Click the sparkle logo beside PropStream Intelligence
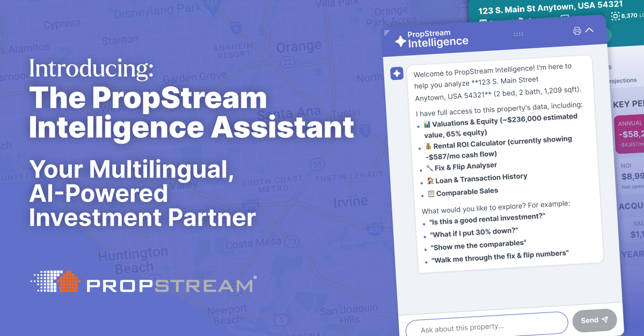This screenshot has width=644, height=336. click(400, 41)
